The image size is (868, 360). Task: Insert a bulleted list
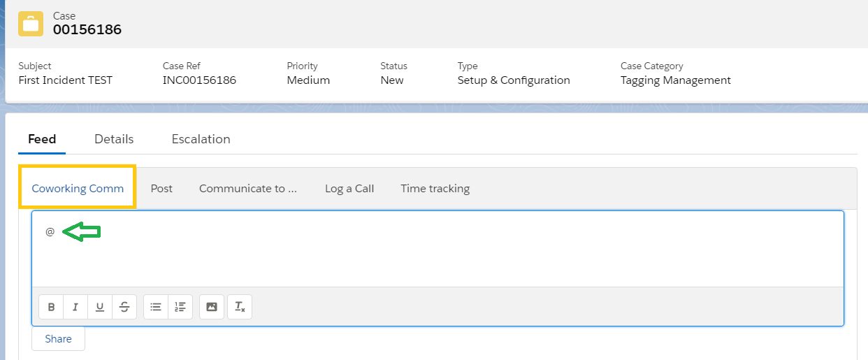[x=156, y=307]
